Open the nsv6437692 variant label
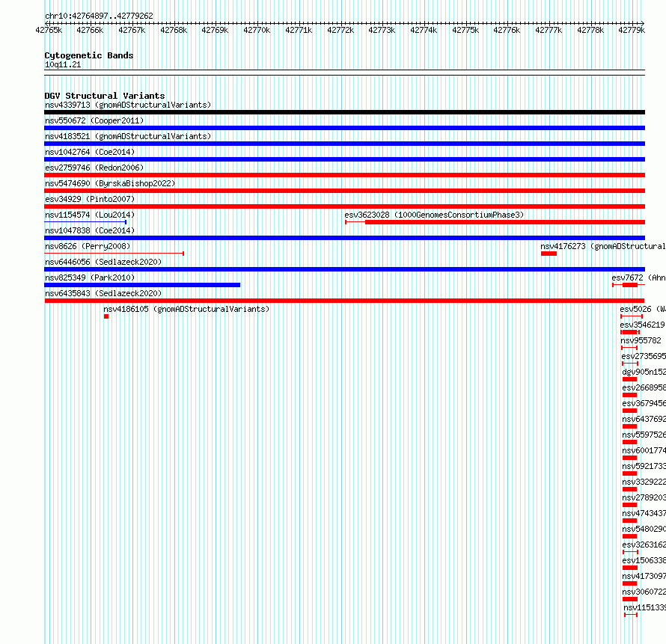 coord(644,419)
